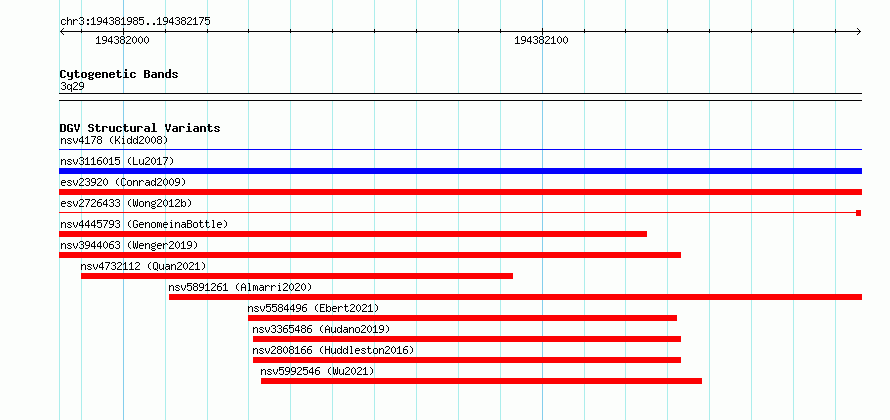Select the red nsv4732112 variant bar
Screen dimensions: 890x420
[x=297, y=276]
